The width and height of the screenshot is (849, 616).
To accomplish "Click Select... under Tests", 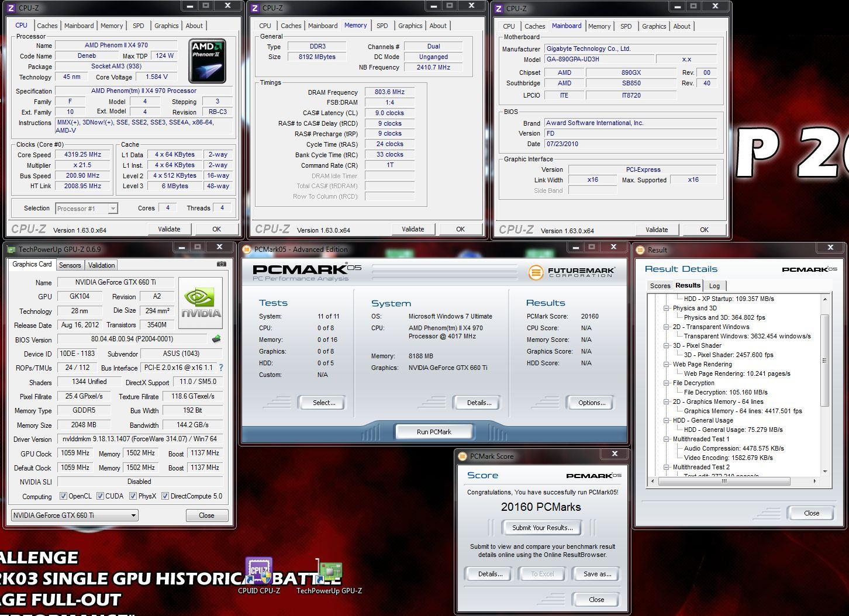I will 324,403.
